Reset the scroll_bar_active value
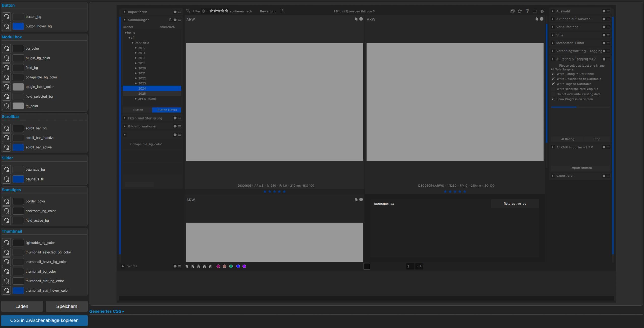Viewport: 644px width, 328px height. pos(7,147)
